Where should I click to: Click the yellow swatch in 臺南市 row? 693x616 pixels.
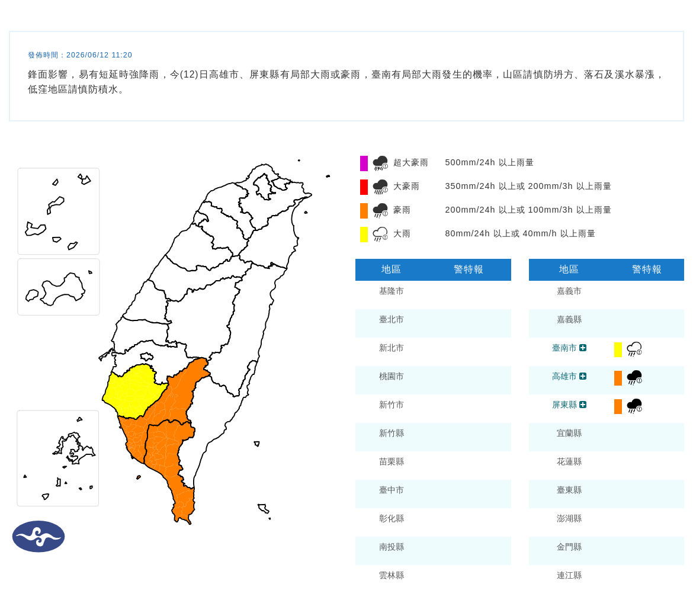click(618, 349)
